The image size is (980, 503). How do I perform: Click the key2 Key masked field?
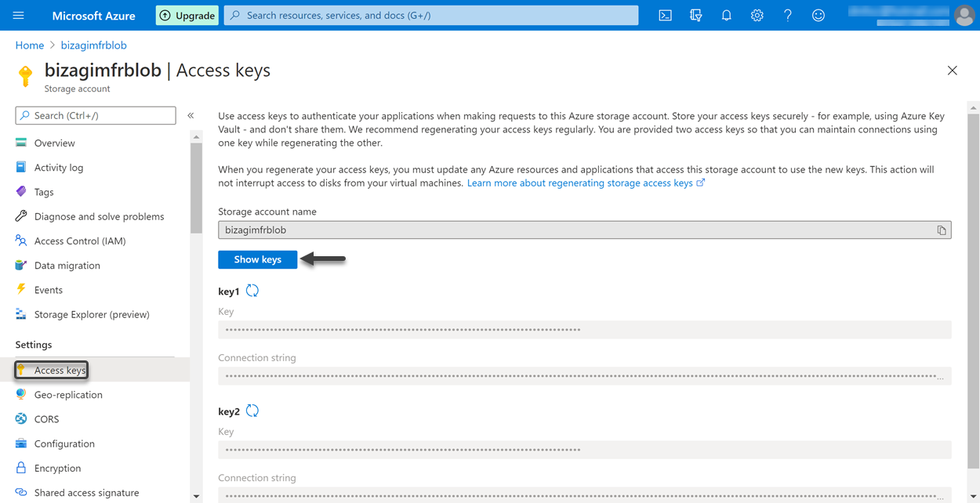584,450
